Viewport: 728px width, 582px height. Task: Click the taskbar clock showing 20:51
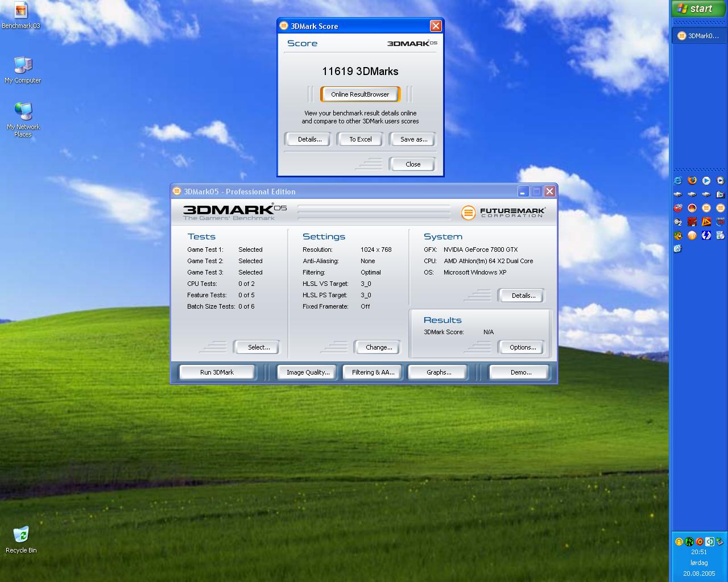pyautogui.click(x=699, y=552)
